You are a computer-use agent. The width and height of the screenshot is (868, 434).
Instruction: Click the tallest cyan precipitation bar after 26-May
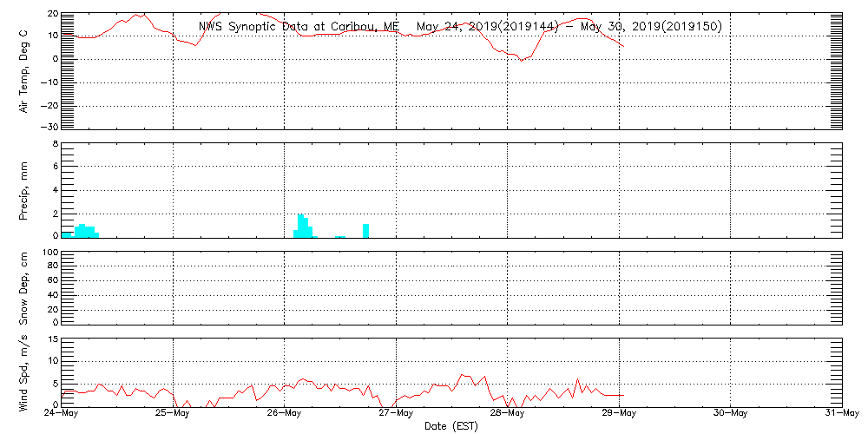pos(300,226)
